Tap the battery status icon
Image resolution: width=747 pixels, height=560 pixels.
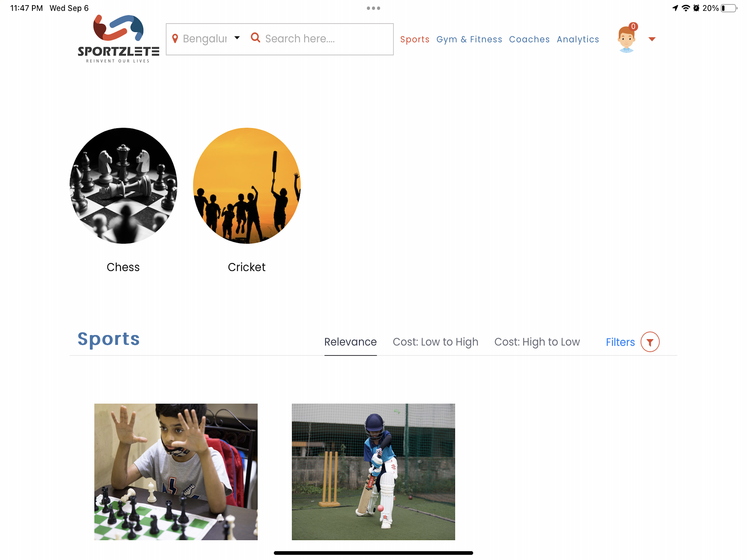[x=729, y=8]
